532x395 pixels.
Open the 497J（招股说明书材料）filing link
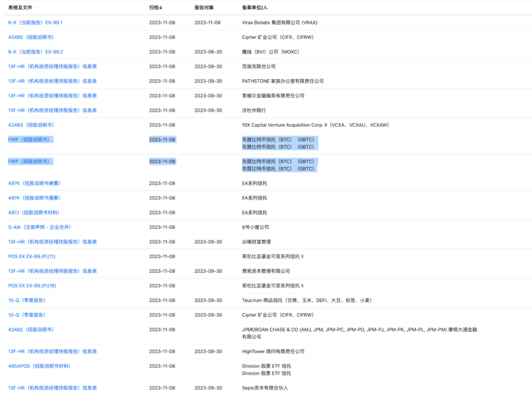point(34,212)
